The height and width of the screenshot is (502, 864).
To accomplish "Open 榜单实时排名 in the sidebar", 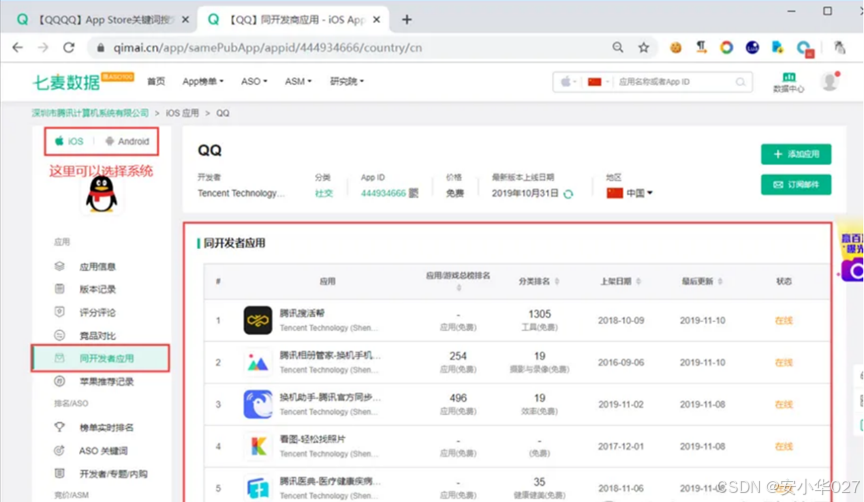I will [x=94, y=428].
